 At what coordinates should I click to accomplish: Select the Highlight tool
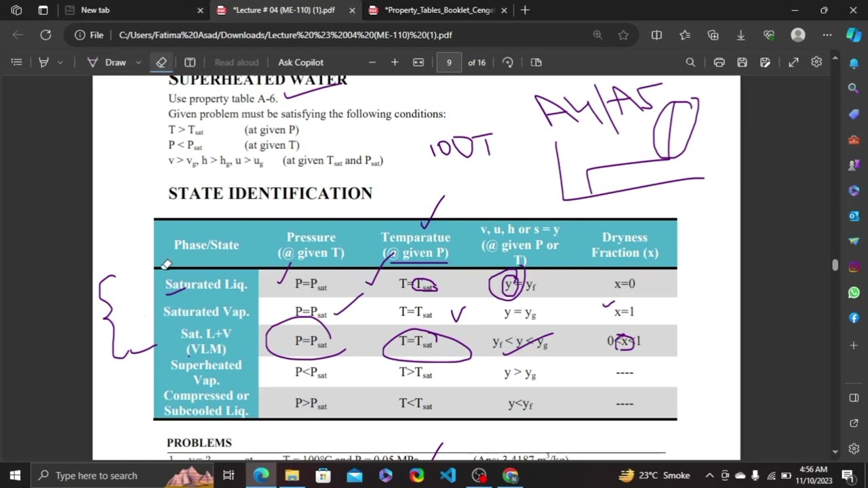click(x=43, y=62)
